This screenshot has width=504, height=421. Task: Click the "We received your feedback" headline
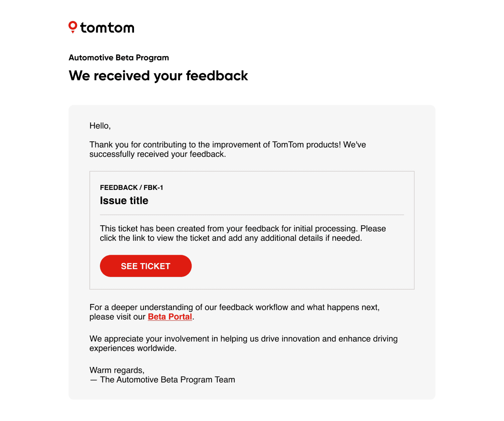coord(158,76)
